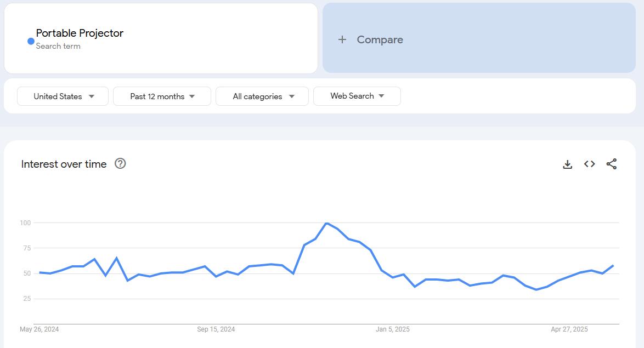Open the All categories dropdown

tap(262, 96)
